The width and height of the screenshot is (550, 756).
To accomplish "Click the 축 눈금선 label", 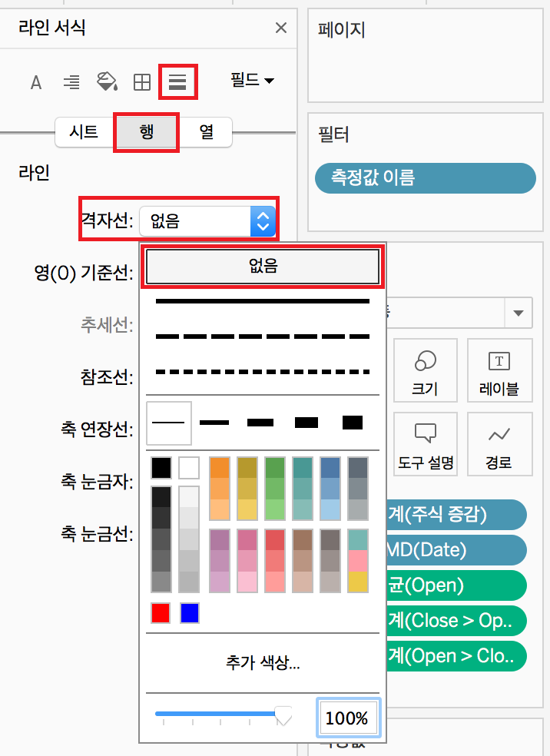I will coord(97,533).
